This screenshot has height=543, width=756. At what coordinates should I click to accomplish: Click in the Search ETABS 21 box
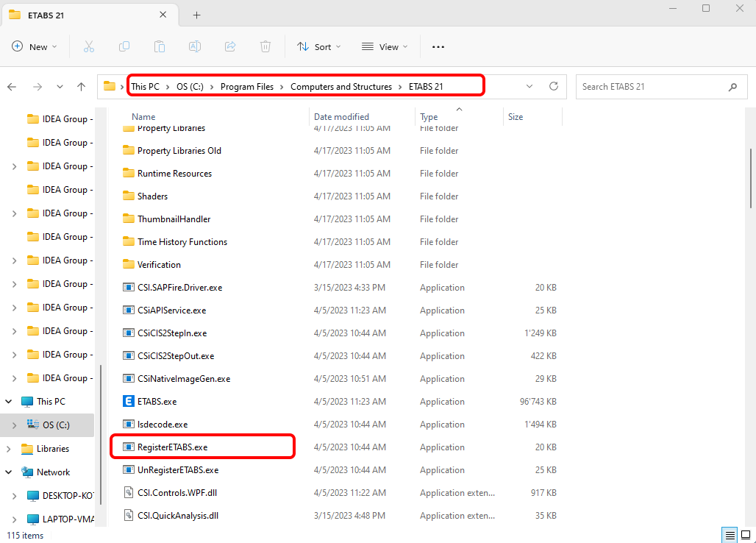(651, 86)
